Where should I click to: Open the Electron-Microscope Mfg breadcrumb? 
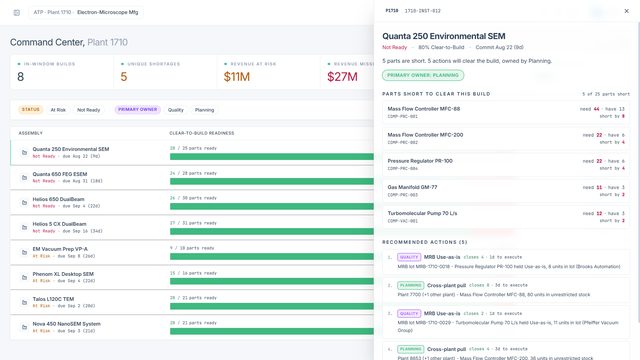(x=107, y=12)
